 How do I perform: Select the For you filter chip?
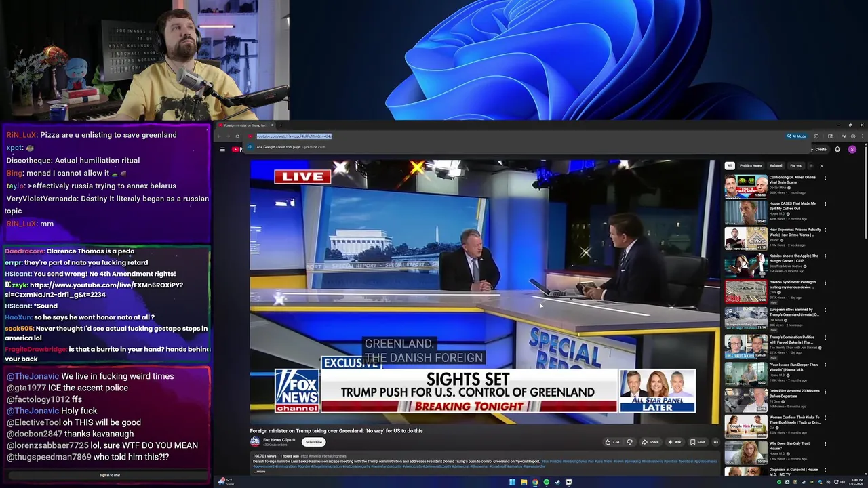tap(796, 165)
